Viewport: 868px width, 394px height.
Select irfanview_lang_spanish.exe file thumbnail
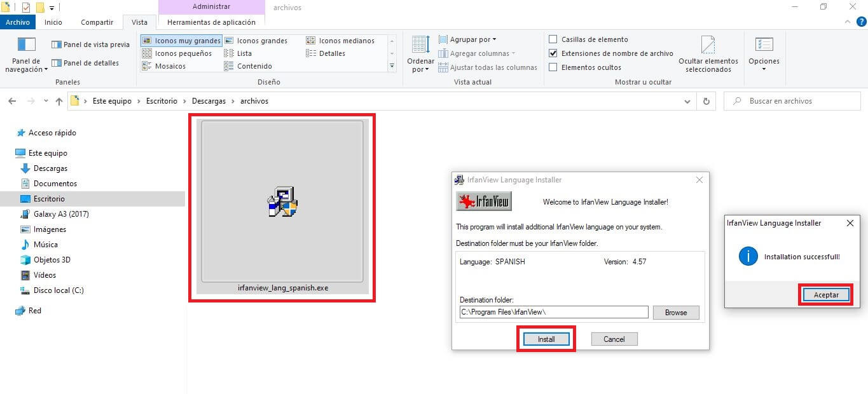282,207
